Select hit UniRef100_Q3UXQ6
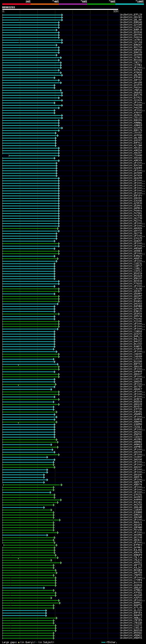 tap(131, 201)
